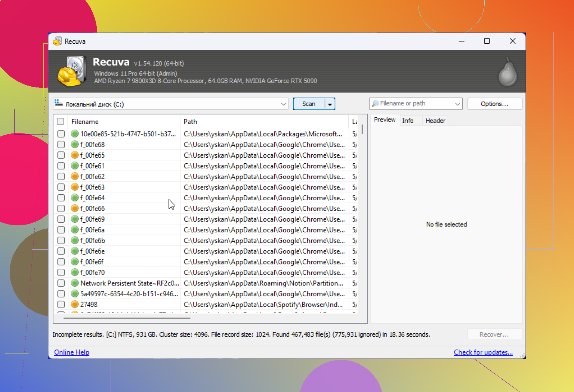Switch to the Header tab

pos(435,121)
